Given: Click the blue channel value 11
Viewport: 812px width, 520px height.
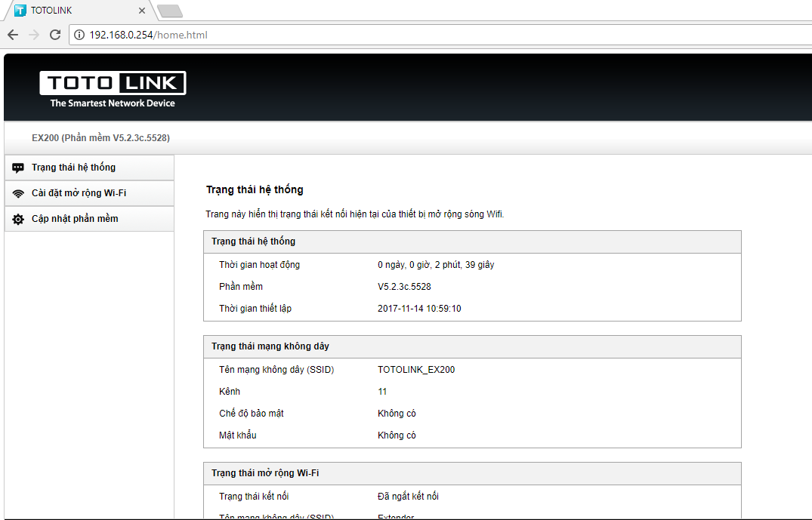Looking at the screenshot, I should click(x=382, y=392).
